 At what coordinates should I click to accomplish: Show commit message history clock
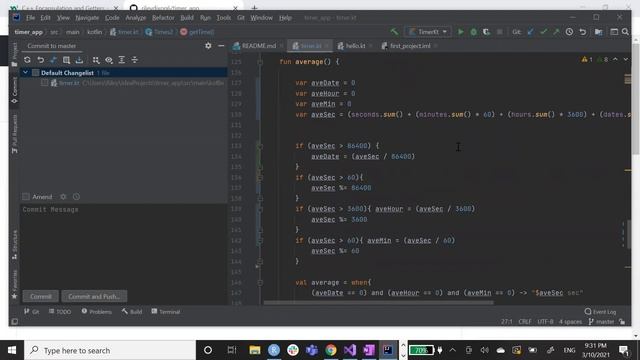[76, 197]
